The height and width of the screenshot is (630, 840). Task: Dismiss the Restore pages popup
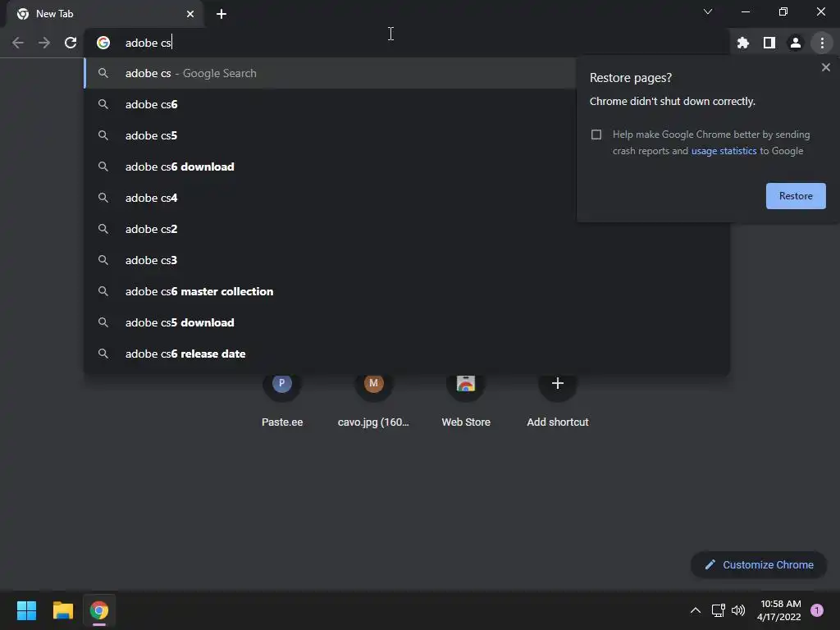pos(825,67)
